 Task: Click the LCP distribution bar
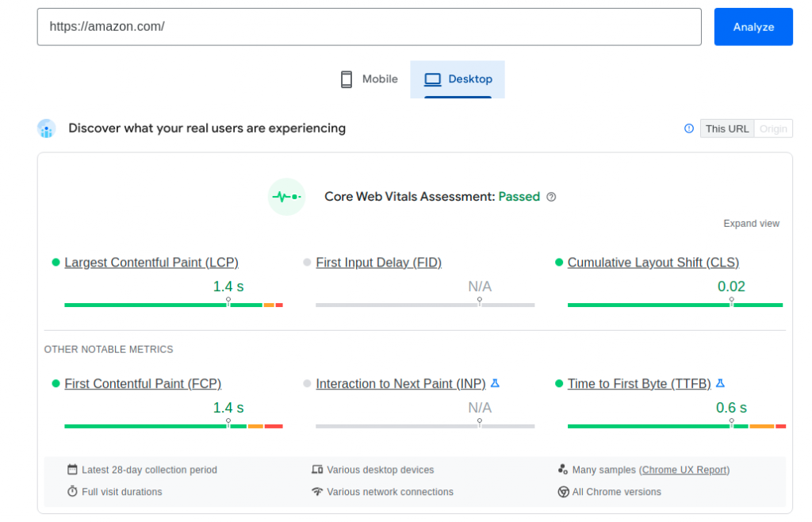174,305
